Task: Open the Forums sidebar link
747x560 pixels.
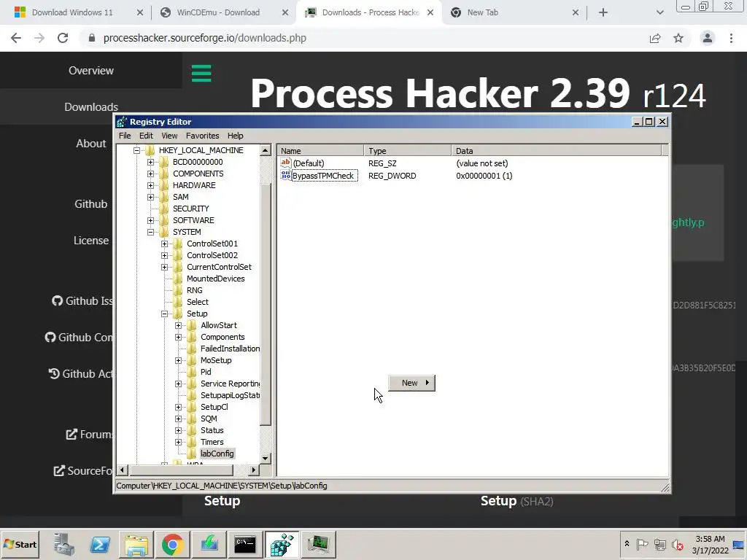Action: tap(90, 435)
